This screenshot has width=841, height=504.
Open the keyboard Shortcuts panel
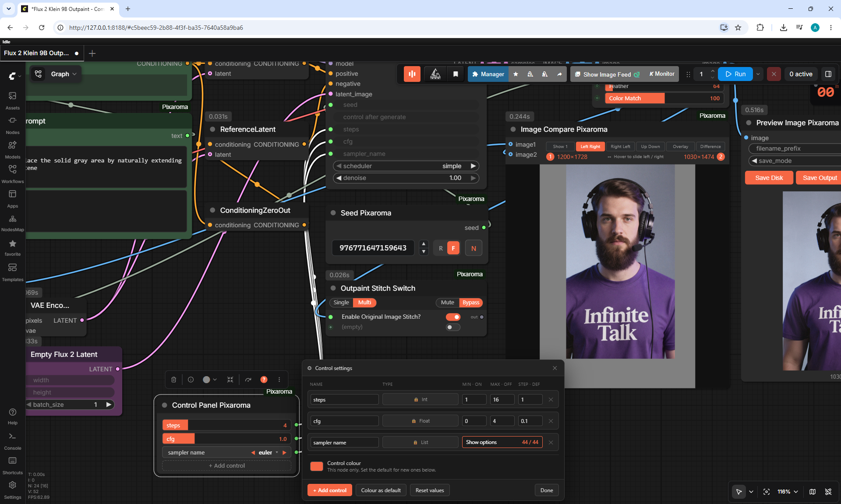coord(12,465)
